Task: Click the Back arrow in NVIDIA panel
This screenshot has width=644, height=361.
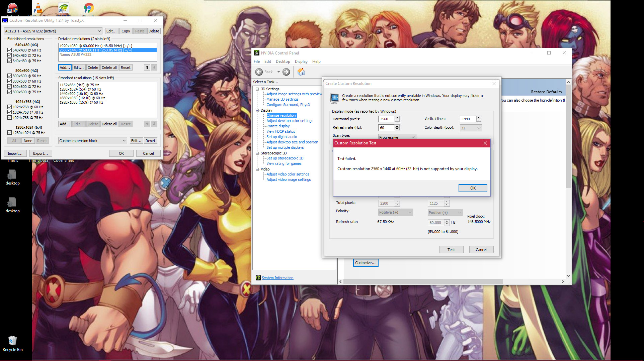Action: click(x=259, y=72)
